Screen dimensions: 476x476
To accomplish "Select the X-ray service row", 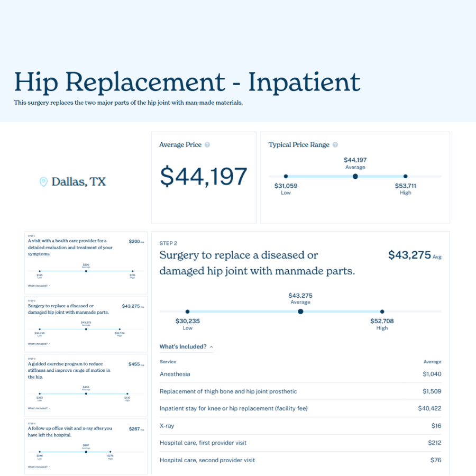I will tap(299, 426).
